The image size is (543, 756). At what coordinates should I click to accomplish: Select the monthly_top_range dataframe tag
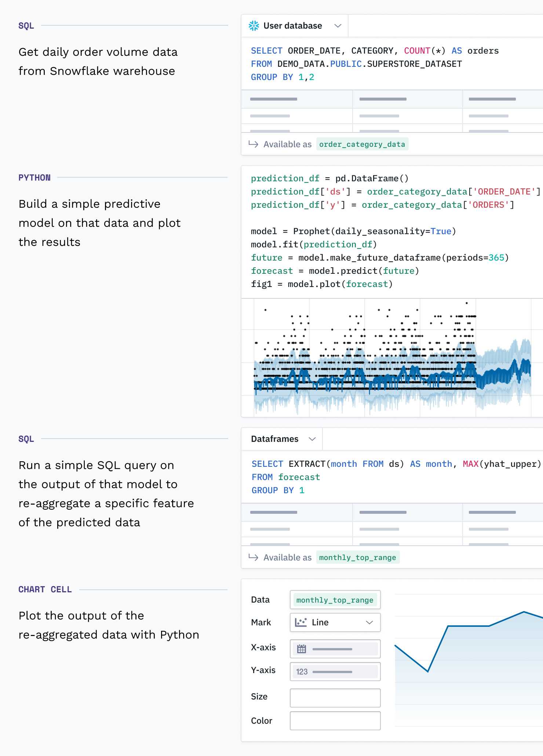coord(358,557)
